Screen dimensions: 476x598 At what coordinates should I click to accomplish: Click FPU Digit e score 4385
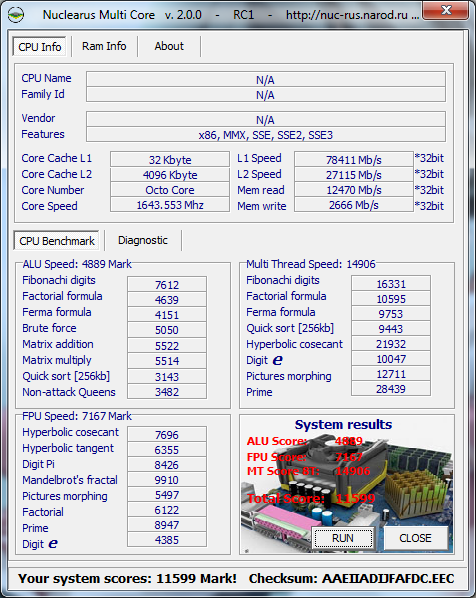tap(167, 540)
